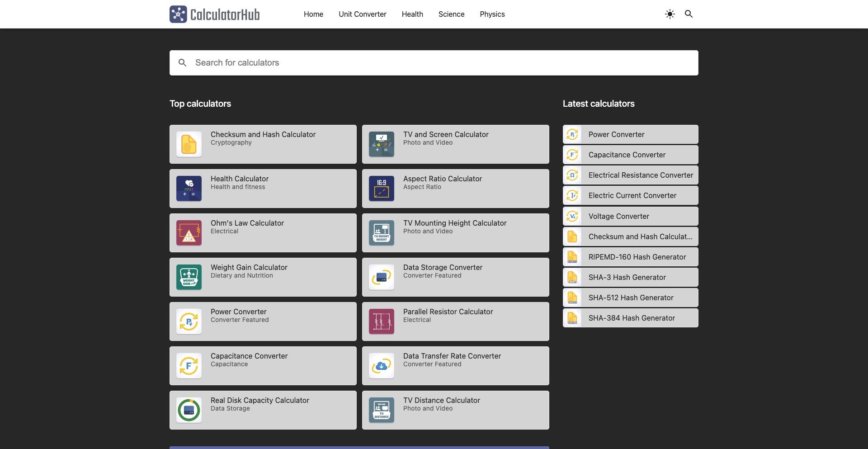The height and width of the screenshot is (449, 868).
Task: Switch to the Science section
Action: tap(451, 14)
